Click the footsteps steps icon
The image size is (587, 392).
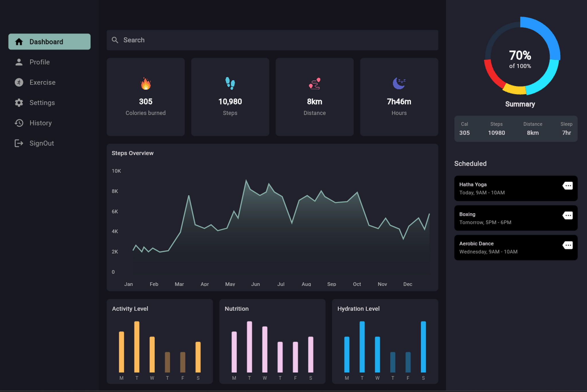(x=230, y=85)
